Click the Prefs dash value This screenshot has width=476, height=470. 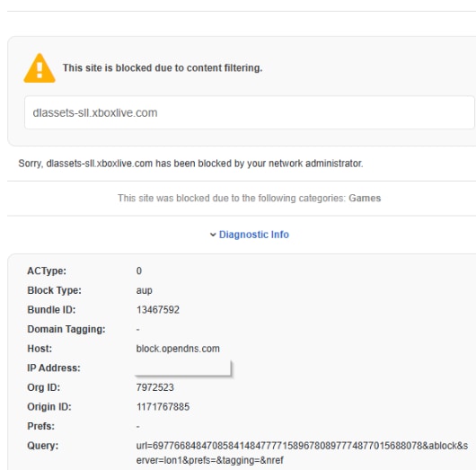[x=138, y=427]
